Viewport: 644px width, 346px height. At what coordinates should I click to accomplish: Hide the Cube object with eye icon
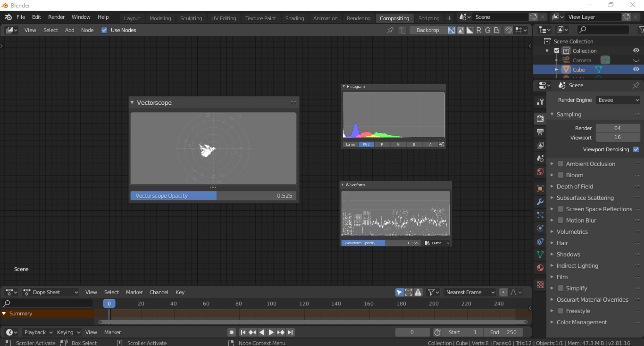tap(636, 69)
